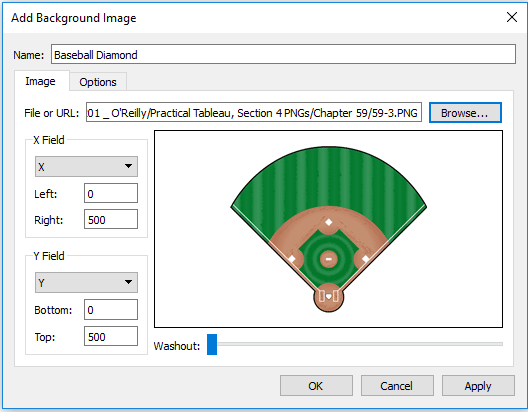Click the Apply button
The image size is (528, 412).
(478, 386)
